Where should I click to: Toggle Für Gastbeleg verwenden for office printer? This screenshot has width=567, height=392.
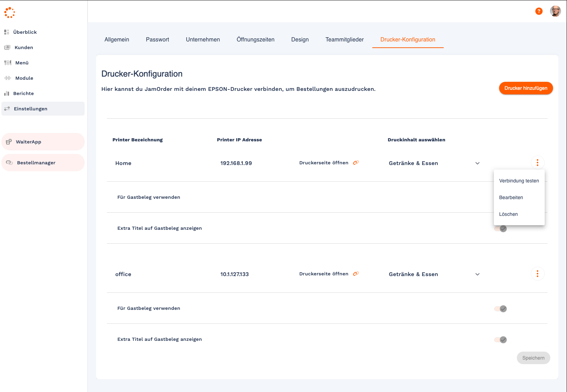click(500, 309)
